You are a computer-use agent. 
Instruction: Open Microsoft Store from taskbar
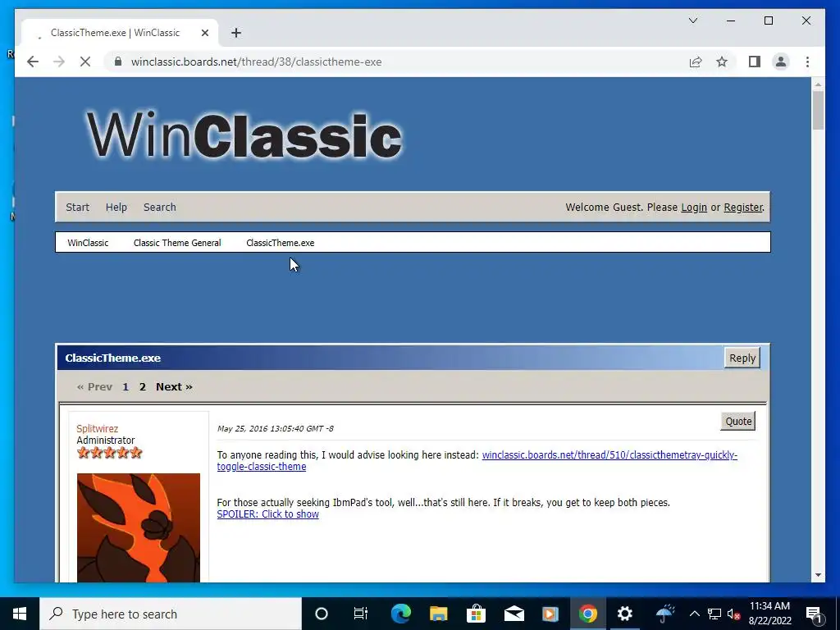pos(476,614)
